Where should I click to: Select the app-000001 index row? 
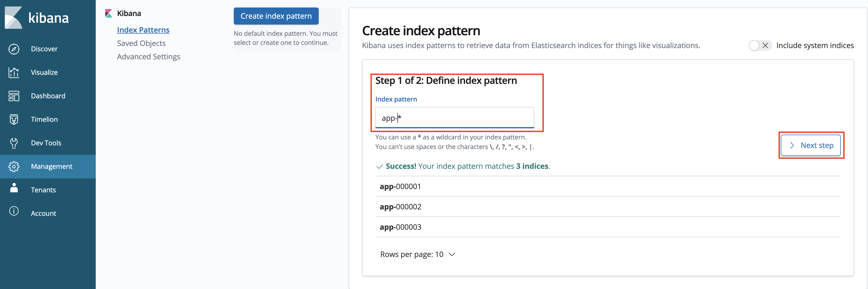point(400,186)
